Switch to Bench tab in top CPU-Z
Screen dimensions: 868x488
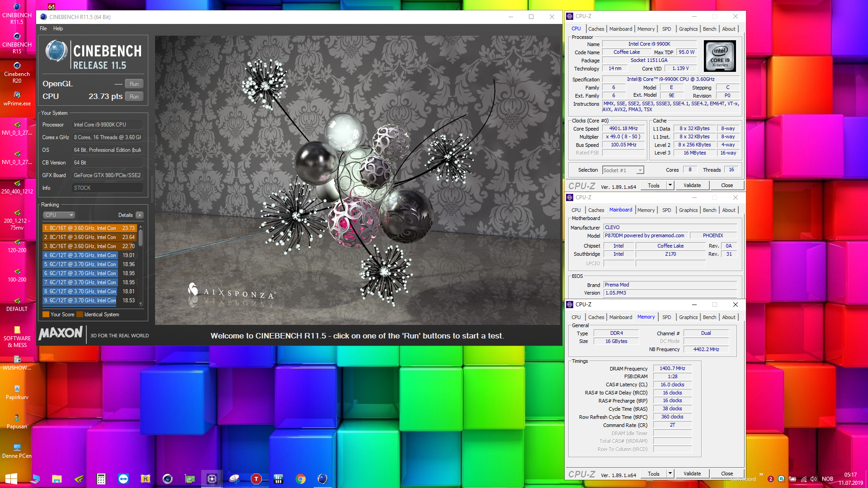709,29
